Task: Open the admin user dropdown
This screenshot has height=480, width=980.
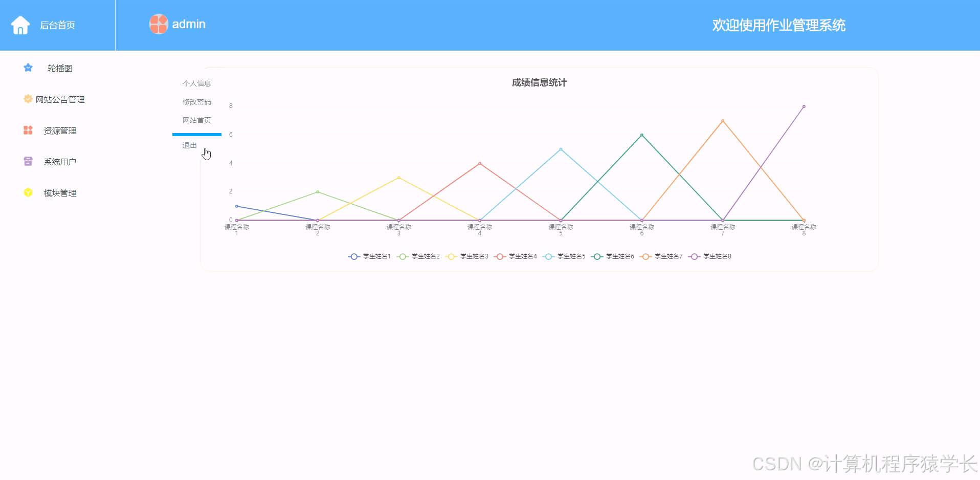Action: coord(188,24)
